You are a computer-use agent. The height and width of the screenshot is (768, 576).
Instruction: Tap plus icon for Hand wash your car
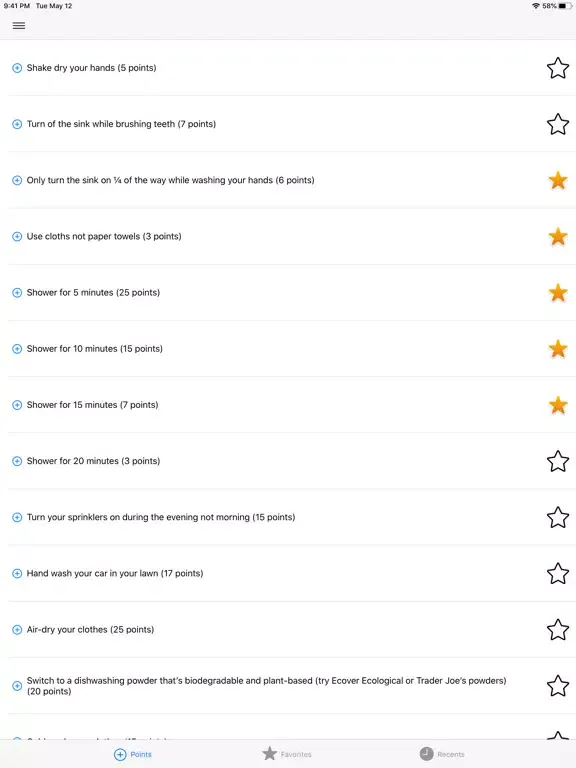tap(17, 574)
